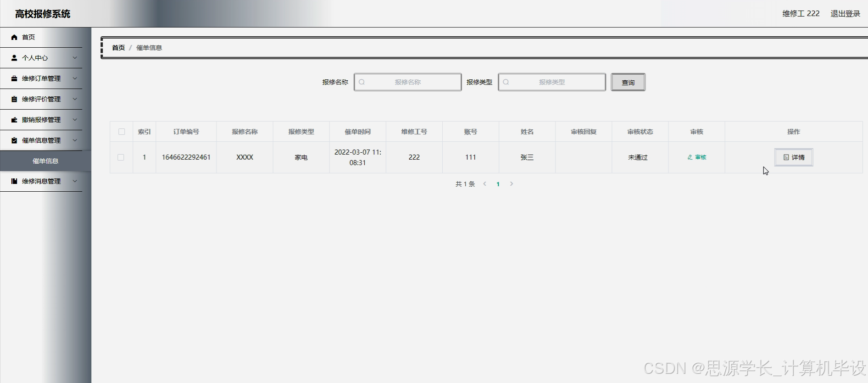Click the 共 1 条 total count

click(465, 184)
